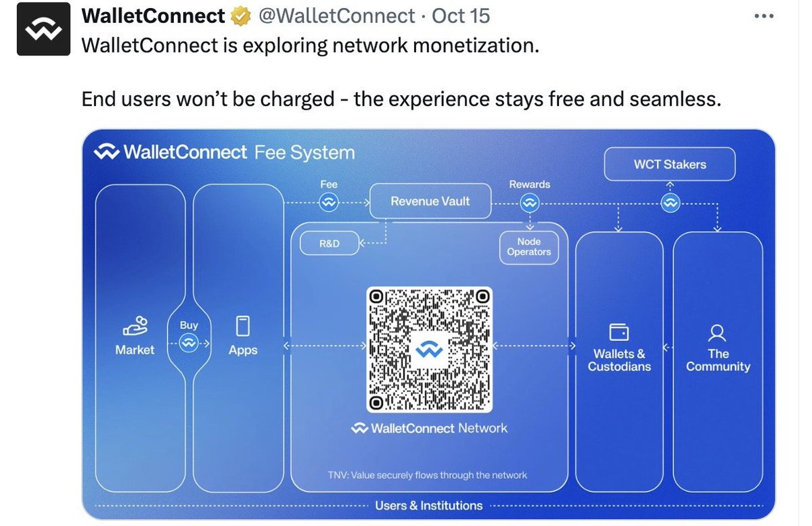Click the WalletConnect logo inside QR code
The height and width of the screenshot is (526, 812).
[x=429, y=350]
